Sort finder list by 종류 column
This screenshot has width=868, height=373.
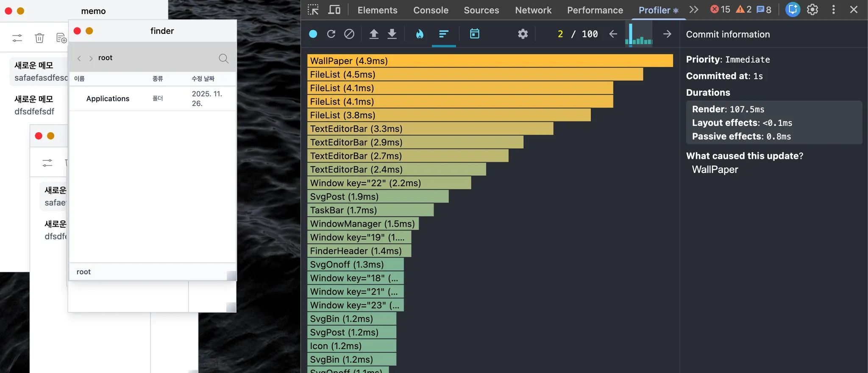[x=158, y=78]
